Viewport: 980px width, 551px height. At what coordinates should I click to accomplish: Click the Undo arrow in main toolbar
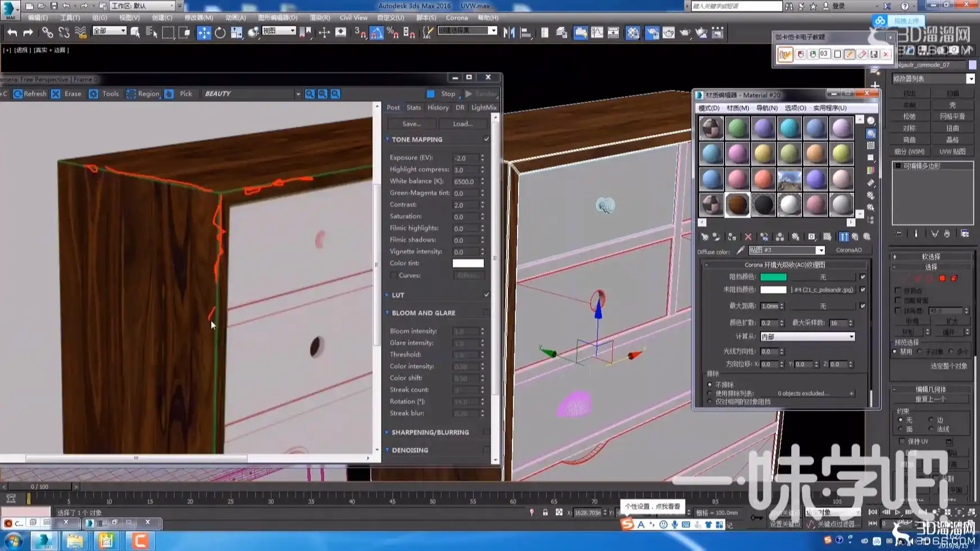[12, 33]
